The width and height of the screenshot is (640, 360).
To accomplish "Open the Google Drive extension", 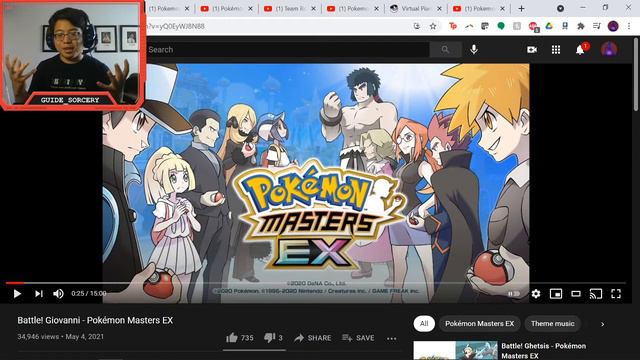I will (549, 26).
